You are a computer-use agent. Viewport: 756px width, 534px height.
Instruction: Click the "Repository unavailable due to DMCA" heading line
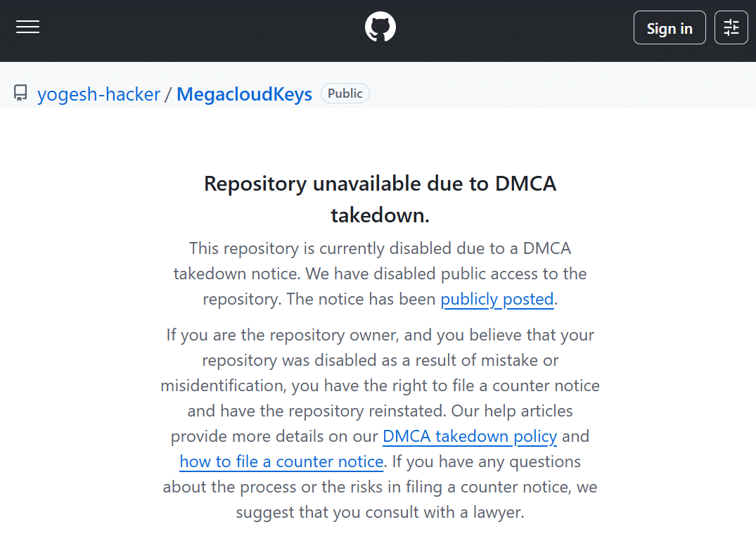pos(380,184)
